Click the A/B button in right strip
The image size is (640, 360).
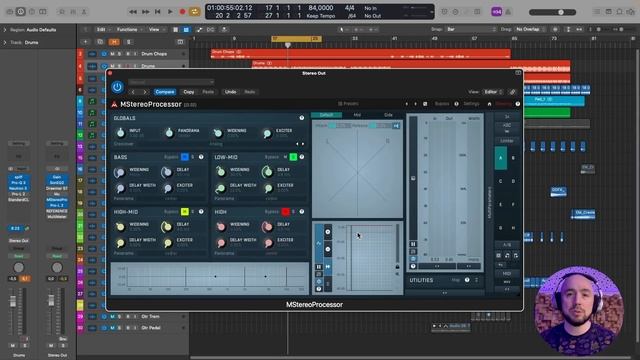pos(507,245)
